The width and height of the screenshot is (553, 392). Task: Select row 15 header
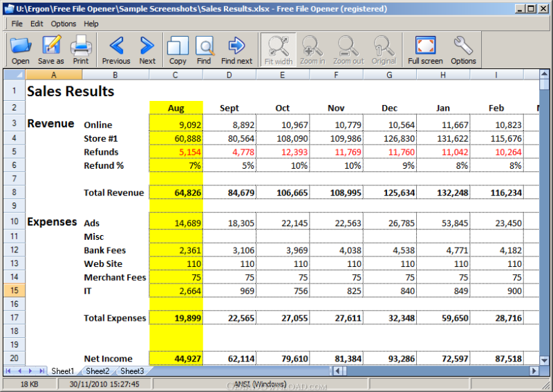click(15, 290)
